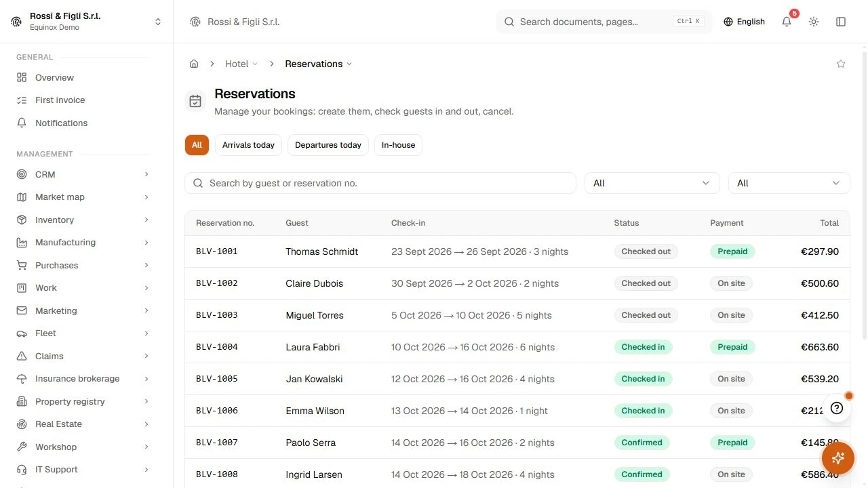
Task: Click the page vertical scrollbar
Action: point(864,197)
